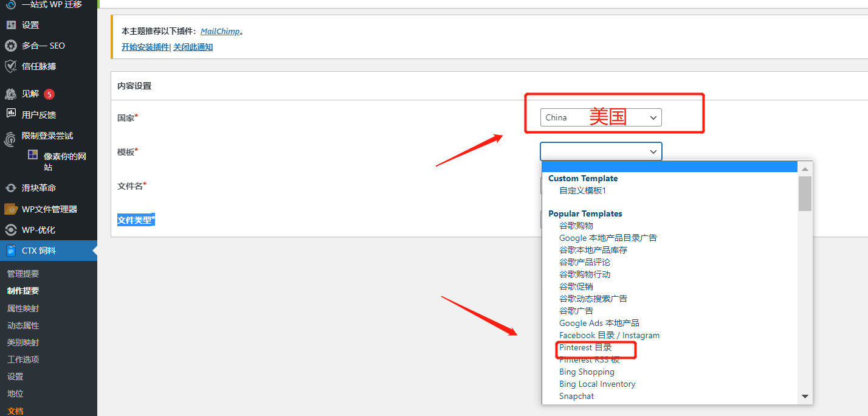Click the 信任脉搏 shield icon

pyautogui.click(x=10, y=66)
